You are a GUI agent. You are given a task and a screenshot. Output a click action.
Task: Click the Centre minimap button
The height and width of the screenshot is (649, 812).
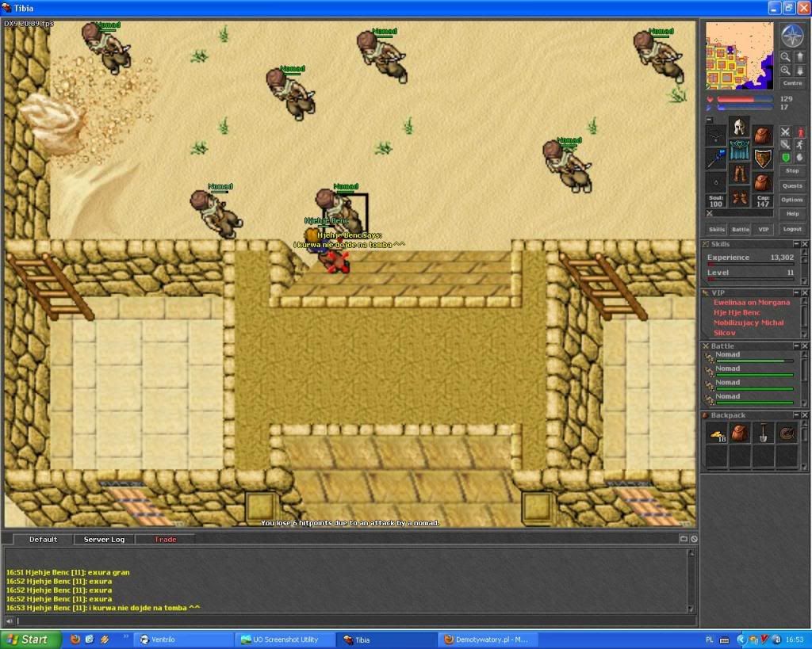(x=792, y=83)
